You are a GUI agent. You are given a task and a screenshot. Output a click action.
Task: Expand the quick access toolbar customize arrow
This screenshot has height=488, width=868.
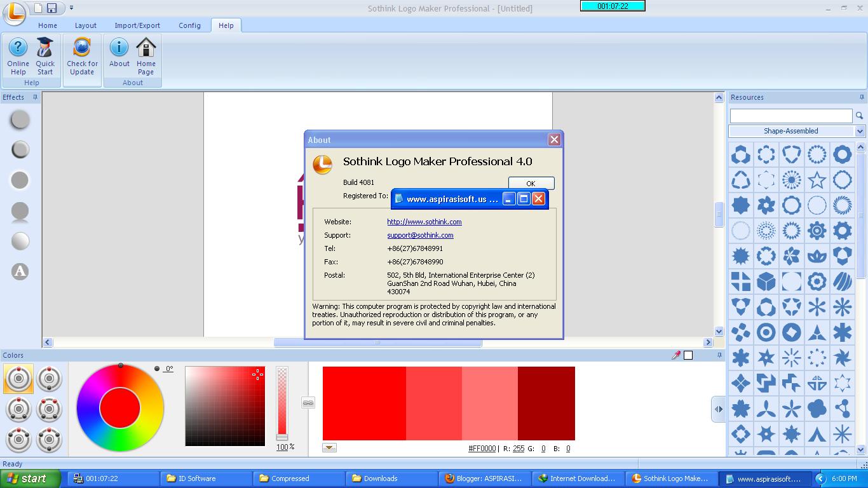click(71, 8)
